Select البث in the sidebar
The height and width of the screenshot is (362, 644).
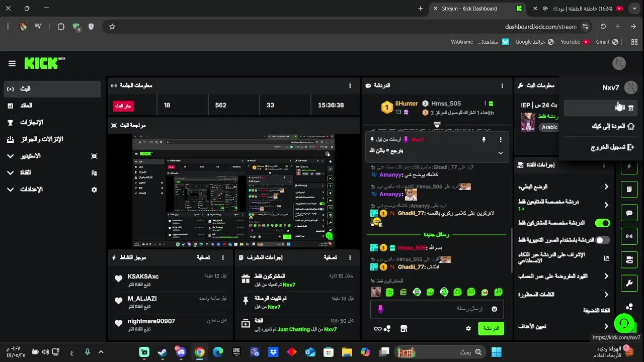[x=52, y=89]
